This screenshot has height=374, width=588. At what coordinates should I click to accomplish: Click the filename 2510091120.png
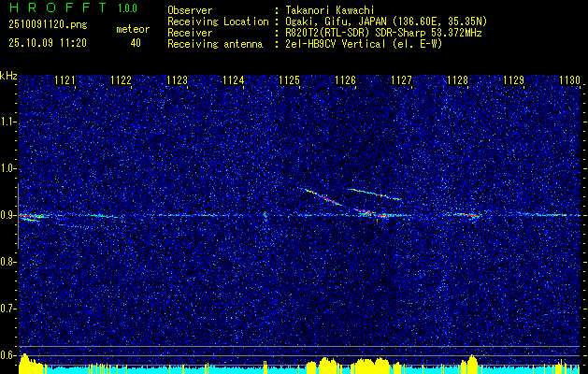tap(48, 25)
